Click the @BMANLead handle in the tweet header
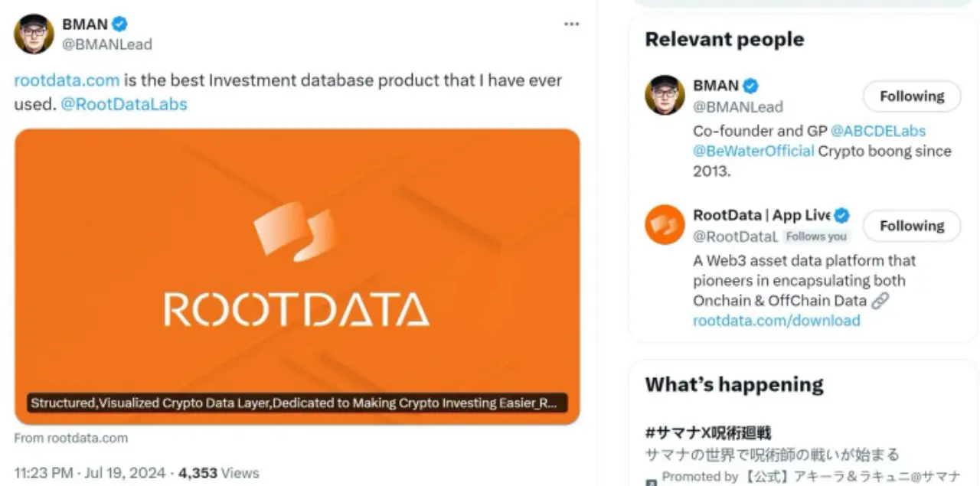This screenshot has width=980, height=486. (106, 44)
